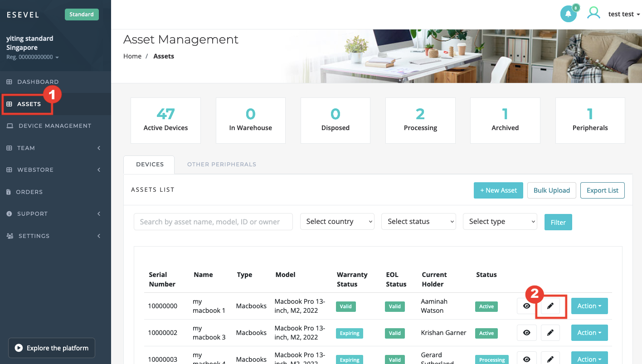Screen dimensions: 642x364
Task: Click the Filter button
Action: pyautogui.click(x=558, y=223)
